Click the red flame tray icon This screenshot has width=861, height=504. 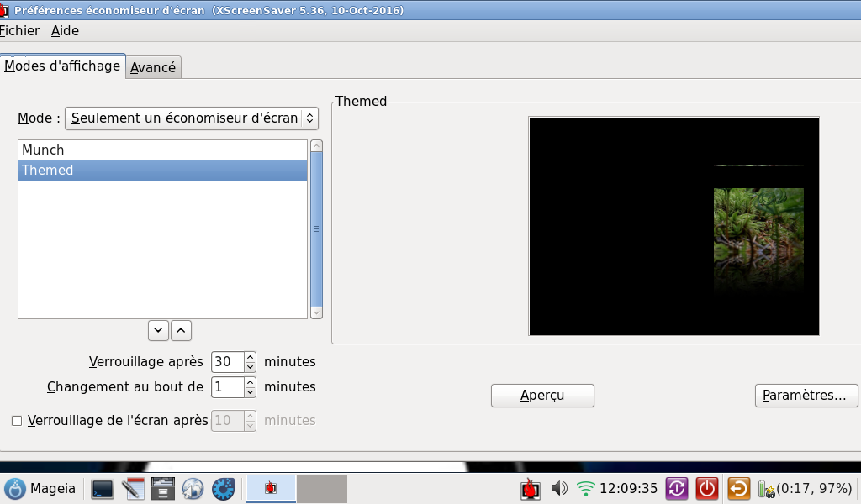[x=531, y=488]
